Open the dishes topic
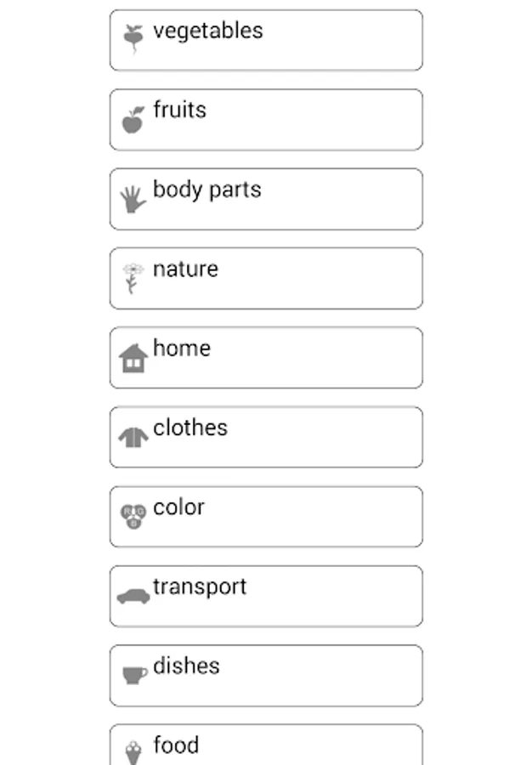The width and height of the screenshot is (532, 765). pyautogui.click(x=266, y=676)
